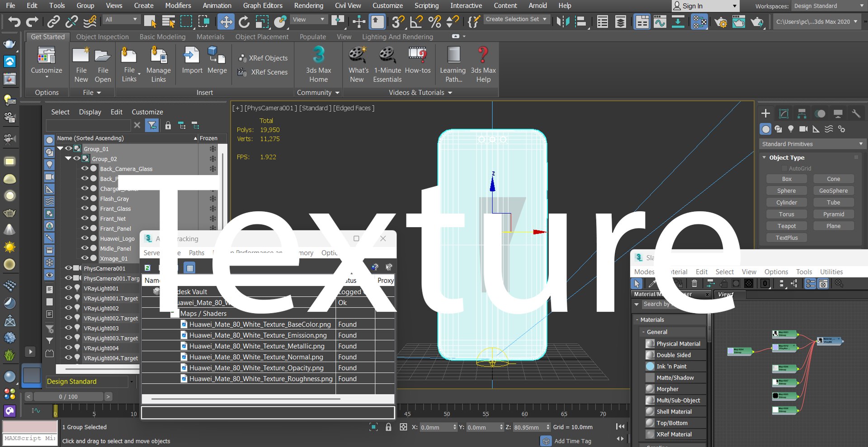This screenshot has height=447, width=868.
Task: Toggle frozen state of Group_01
Action: point(212,149)
